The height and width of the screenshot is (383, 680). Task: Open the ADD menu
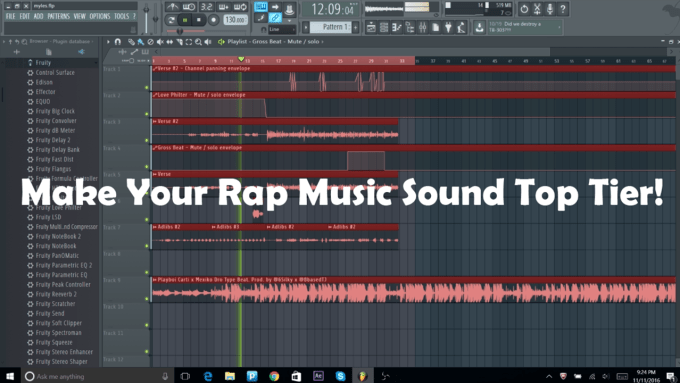coord(39,16)
